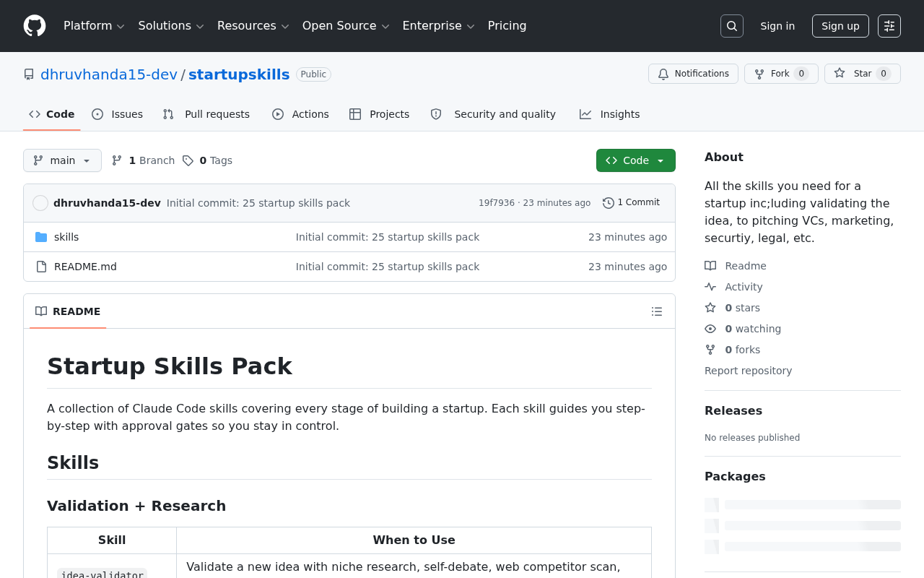Click the eye icon beside 0 watching
This screenshot has width=924, height=578.
click(710, 329)
